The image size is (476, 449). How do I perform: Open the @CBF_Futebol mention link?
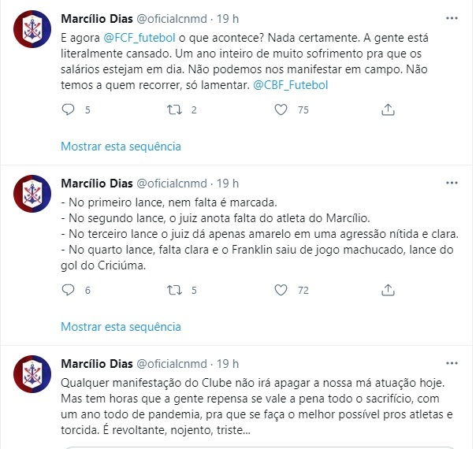click(291, 85)
